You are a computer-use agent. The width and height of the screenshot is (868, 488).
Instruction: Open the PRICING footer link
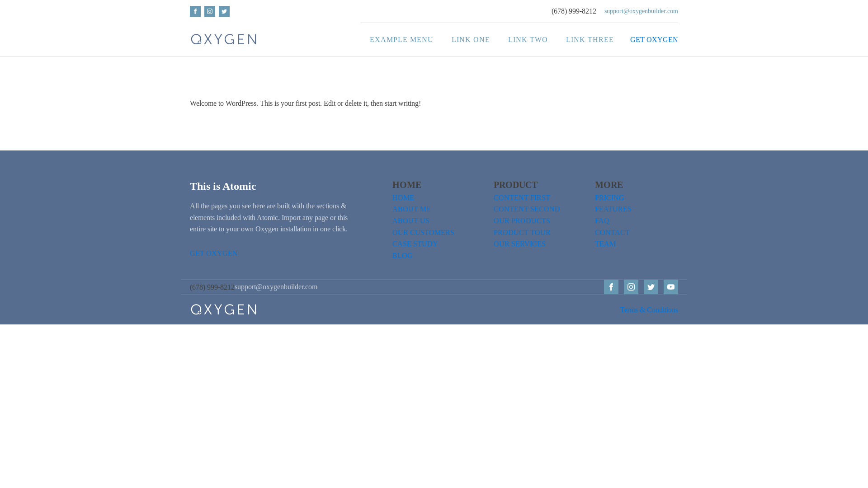(x=609, y=198)
